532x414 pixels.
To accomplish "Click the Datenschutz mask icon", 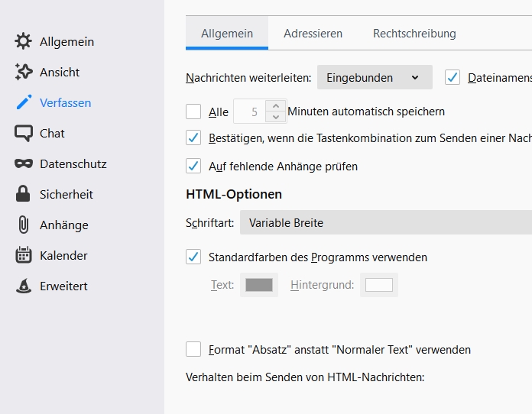I will 24,163.
